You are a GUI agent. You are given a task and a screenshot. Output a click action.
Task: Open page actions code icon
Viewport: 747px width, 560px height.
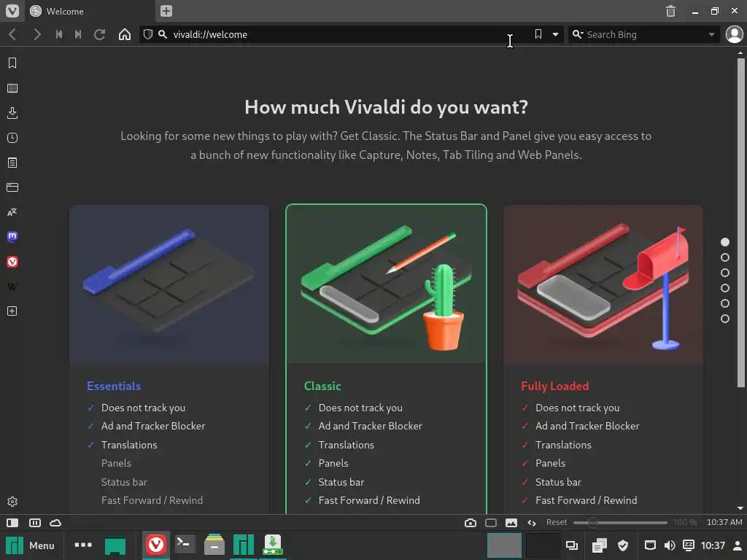532,522
